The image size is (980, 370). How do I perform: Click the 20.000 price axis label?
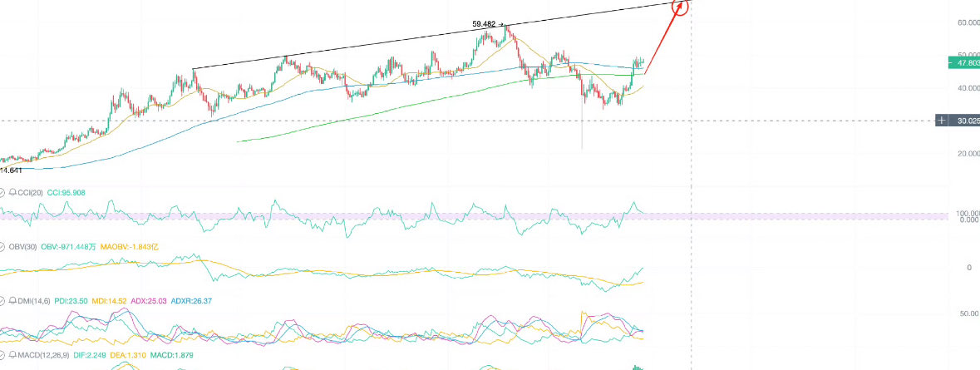968,153
